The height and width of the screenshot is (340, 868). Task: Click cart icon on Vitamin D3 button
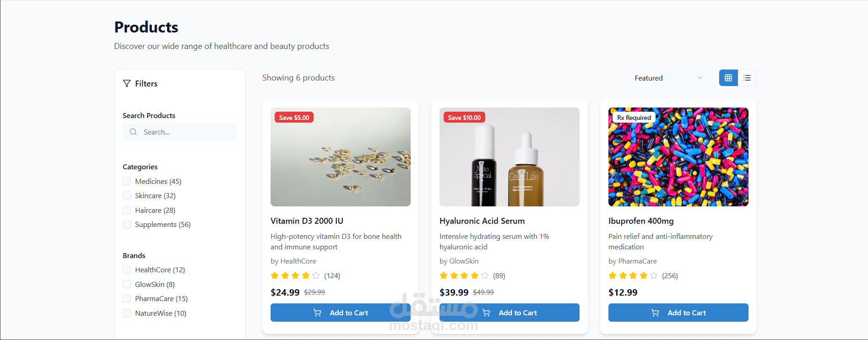pyautogui.click(x=317, y=313)
